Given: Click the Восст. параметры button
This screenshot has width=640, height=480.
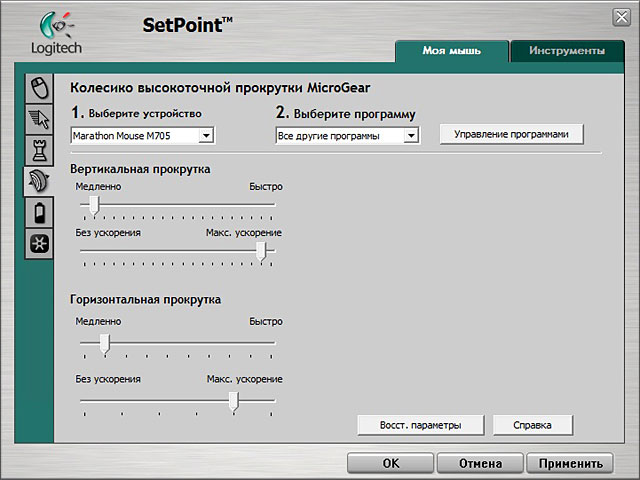Looking at the screenshot, I should [421, 425].
